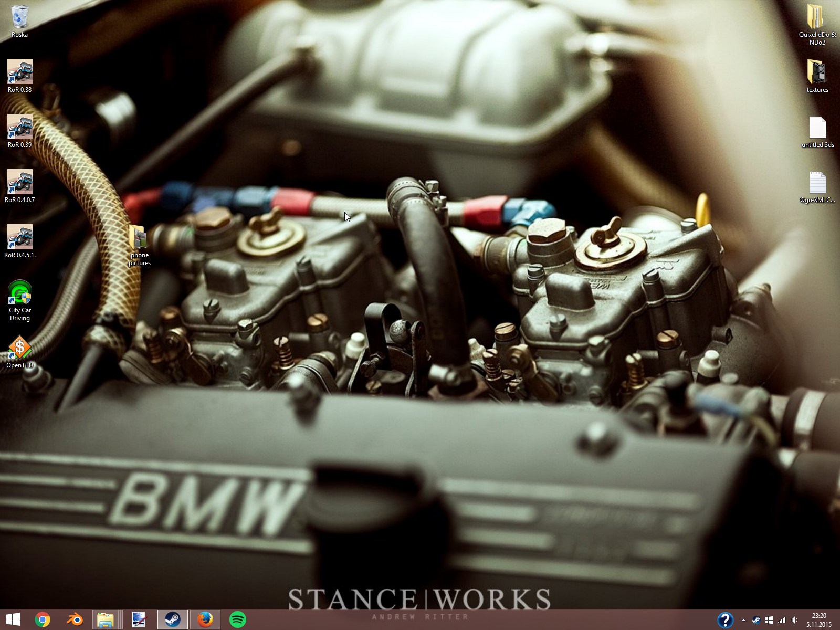Open Spotify from the taskbar
Viewport: 840px width, 630px height.
pos(238,619)
